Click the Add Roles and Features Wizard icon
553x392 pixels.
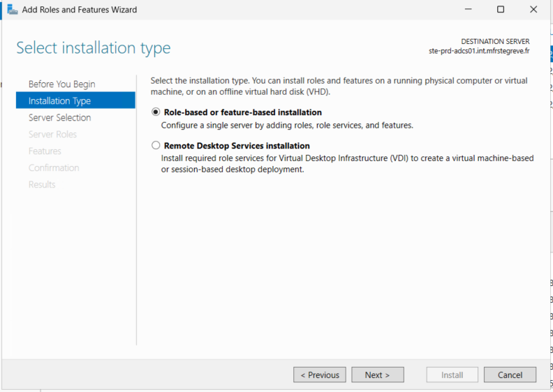[13, 10]
